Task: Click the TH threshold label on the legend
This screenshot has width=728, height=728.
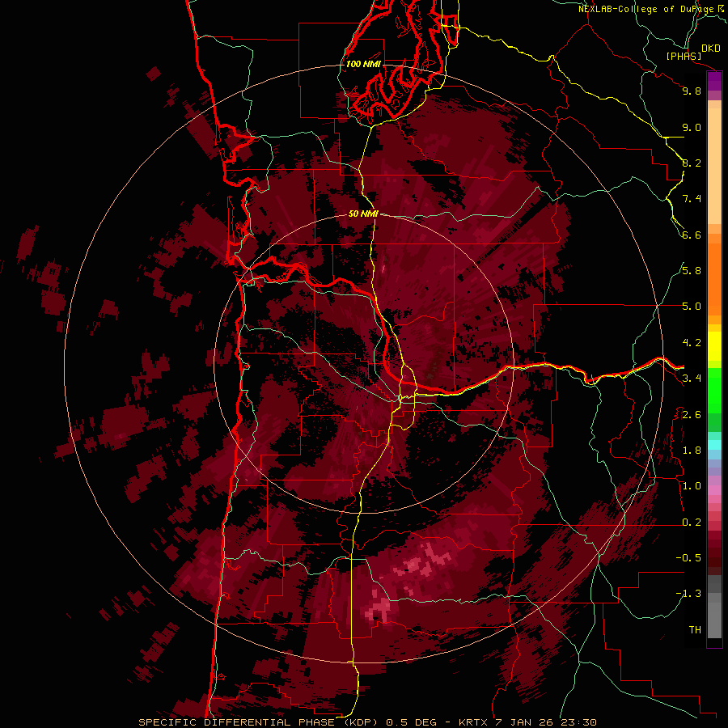Action: (x=695, y=630)
